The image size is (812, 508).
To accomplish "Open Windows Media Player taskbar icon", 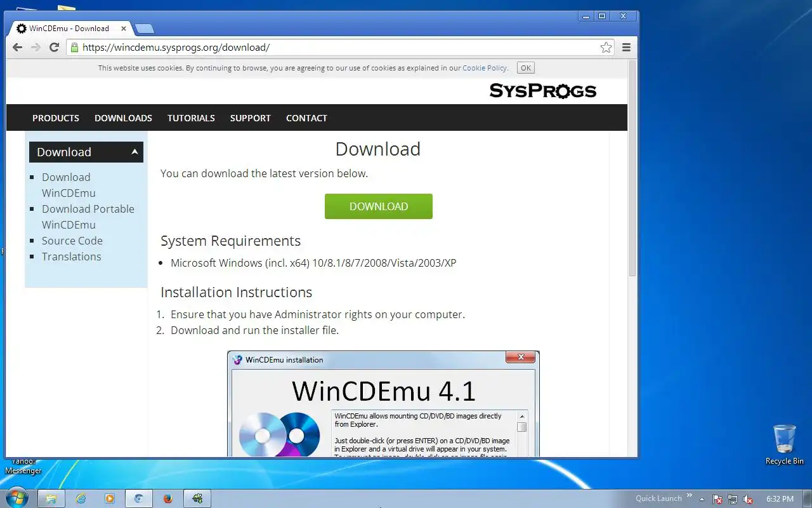I will pos(110,498).
